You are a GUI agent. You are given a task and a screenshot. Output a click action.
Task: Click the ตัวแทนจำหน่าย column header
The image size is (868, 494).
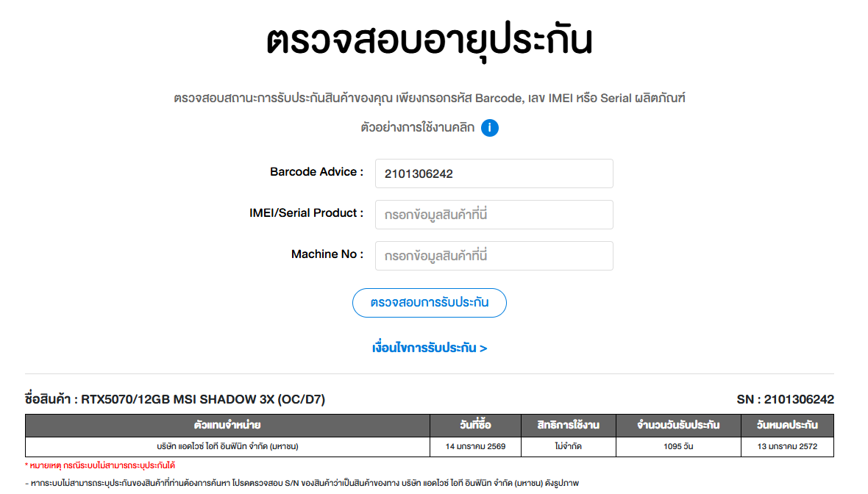click(227, 425)
